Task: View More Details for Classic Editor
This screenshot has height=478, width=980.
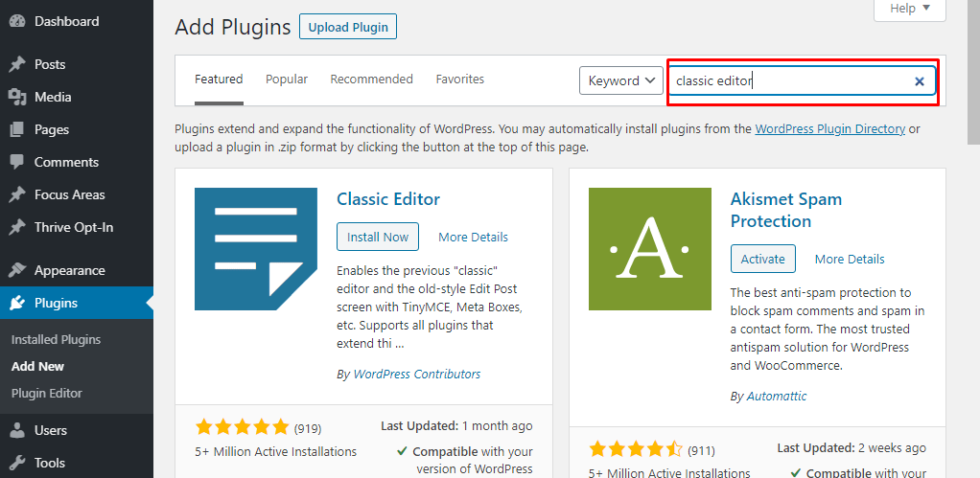Action: 473,238
